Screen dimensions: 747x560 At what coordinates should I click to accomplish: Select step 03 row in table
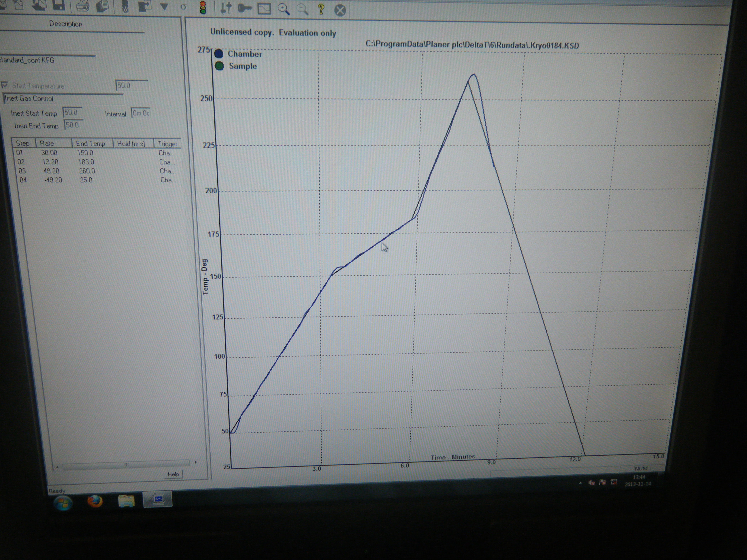tap(97, 171)
